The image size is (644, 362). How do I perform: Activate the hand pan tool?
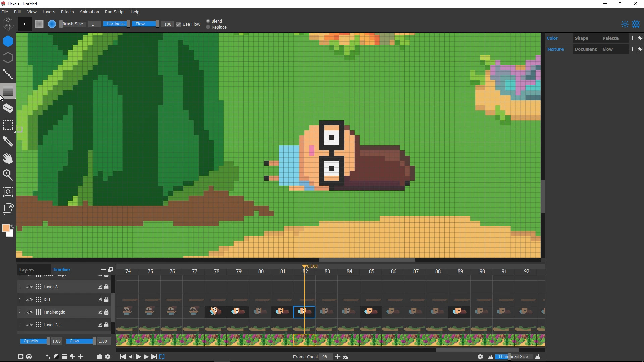point(8,158)
